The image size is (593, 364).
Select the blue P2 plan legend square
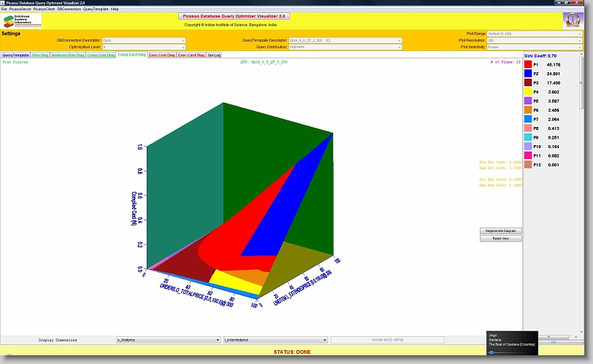pos(529,74)
